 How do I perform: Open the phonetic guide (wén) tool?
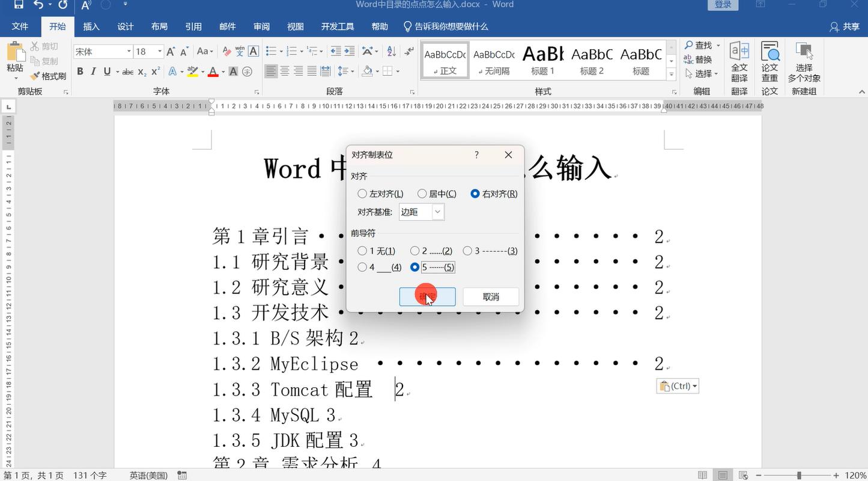coord(240,52)
